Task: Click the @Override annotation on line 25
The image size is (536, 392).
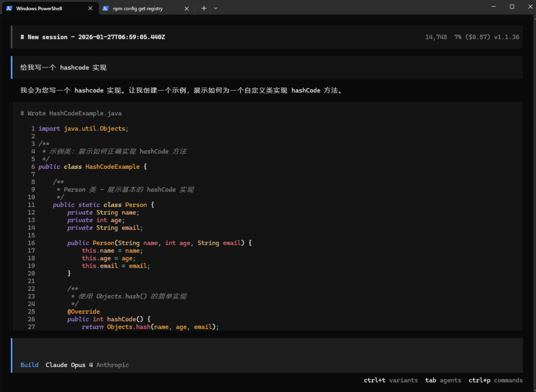Action: 83,311
